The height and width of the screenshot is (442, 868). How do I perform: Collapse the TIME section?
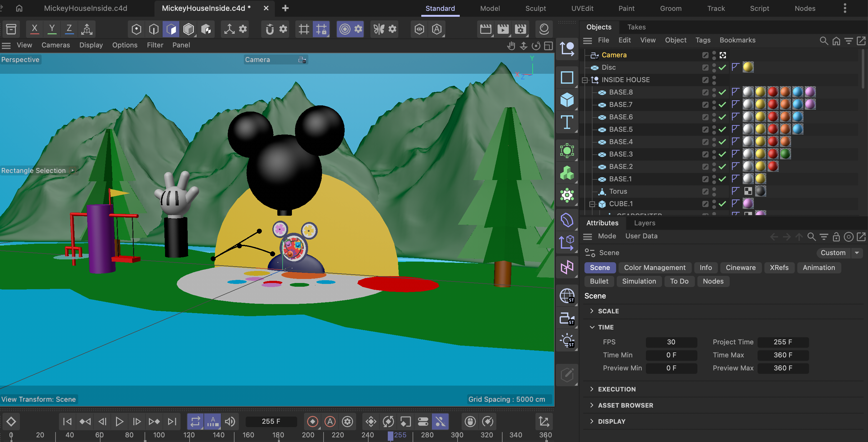[593, 327]
